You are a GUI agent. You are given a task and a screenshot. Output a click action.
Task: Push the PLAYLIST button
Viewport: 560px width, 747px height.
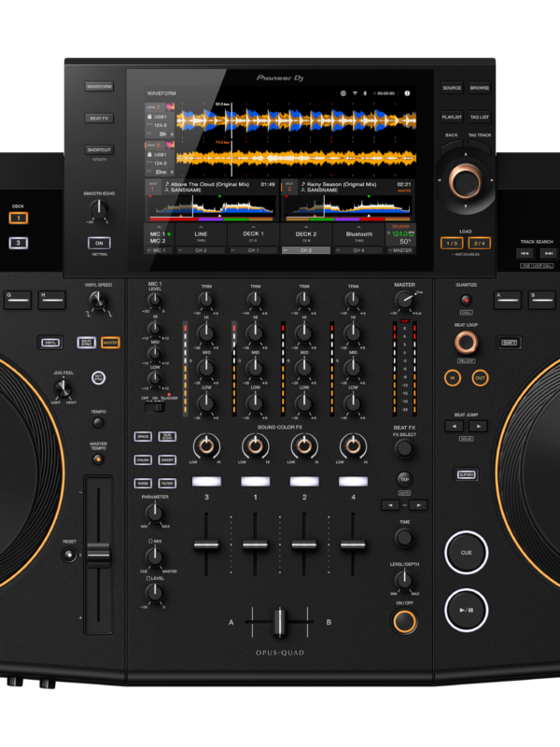[452, 118]
